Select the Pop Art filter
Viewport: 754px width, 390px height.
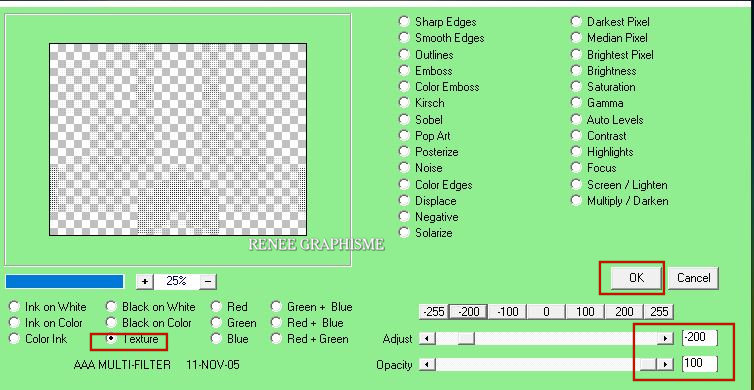[425, 136]
